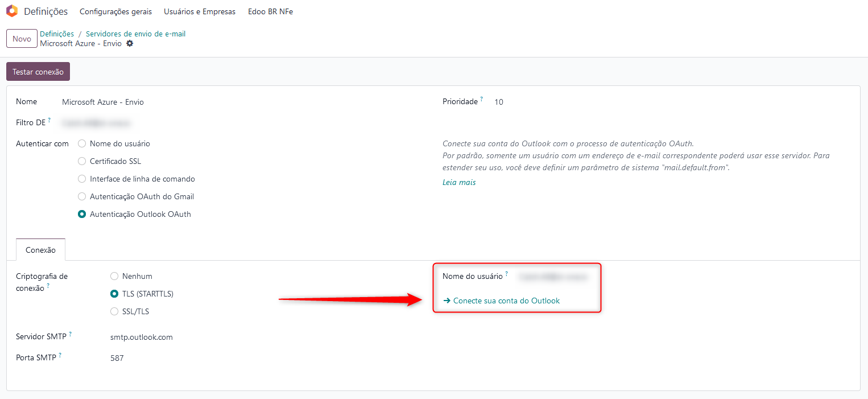Open the Edoo BR NFe menu
The height and width of the screenshot is (399, 868).
pyautogui.click(x=271, y=11)
